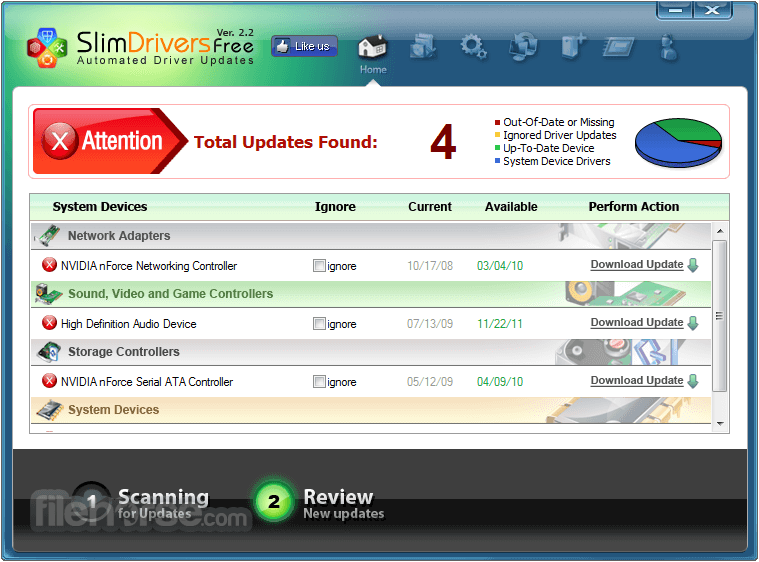Click the High Definition Audio Device name
This screenshot has height=562, width=759.
pos(129,324)
